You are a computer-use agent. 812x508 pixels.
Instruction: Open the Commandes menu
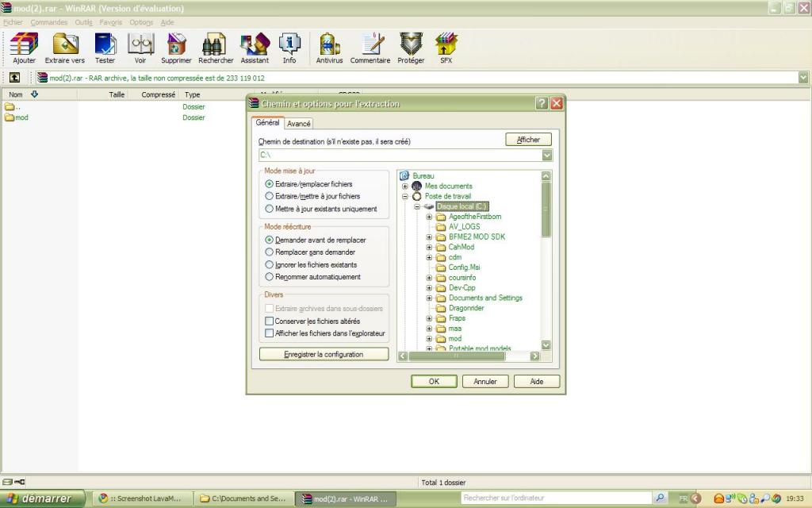(48, 22)
